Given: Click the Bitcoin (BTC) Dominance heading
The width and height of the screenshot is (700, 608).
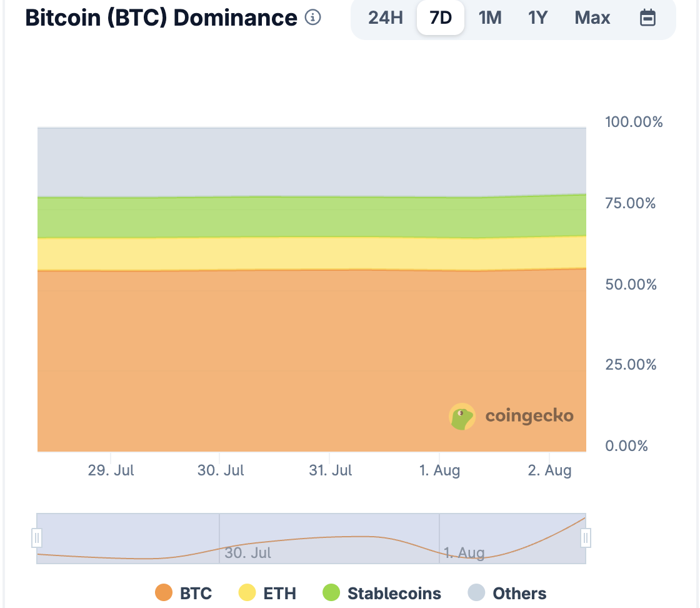Looking at the screenshot, I should coord(161,18).
